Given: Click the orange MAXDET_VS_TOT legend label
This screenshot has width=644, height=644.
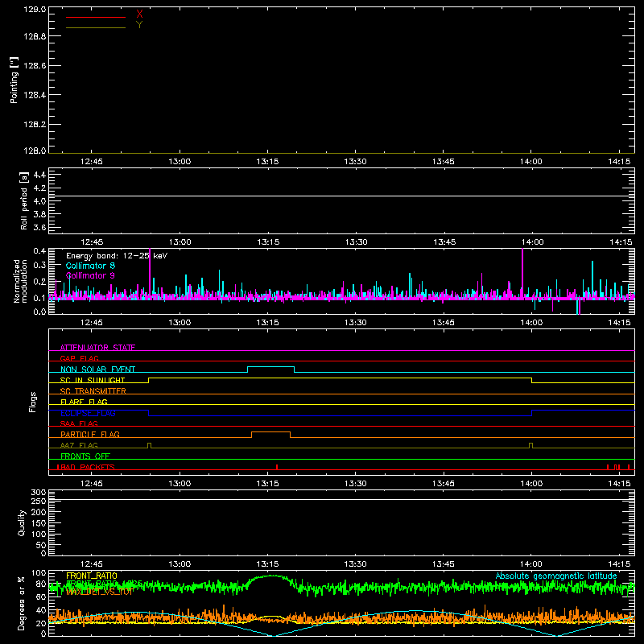Looking at the screenshot, I should pos(100,592).
